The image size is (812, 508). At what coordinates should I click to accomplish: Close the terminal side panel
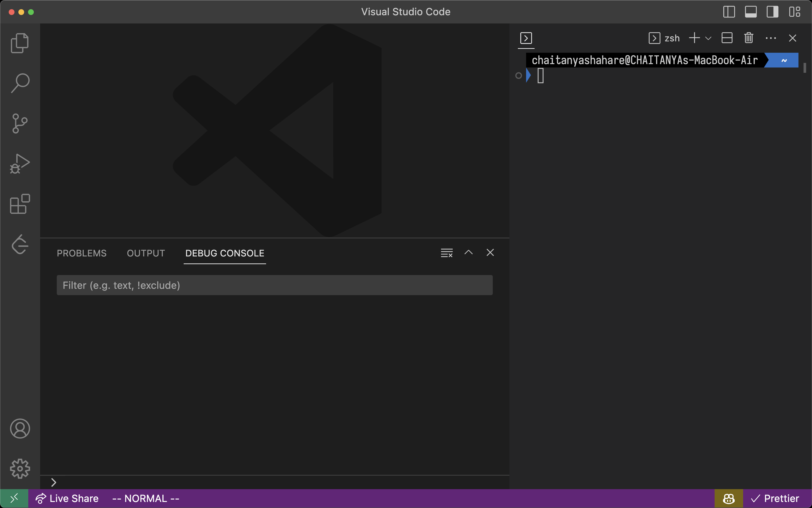tap(792, 38)
